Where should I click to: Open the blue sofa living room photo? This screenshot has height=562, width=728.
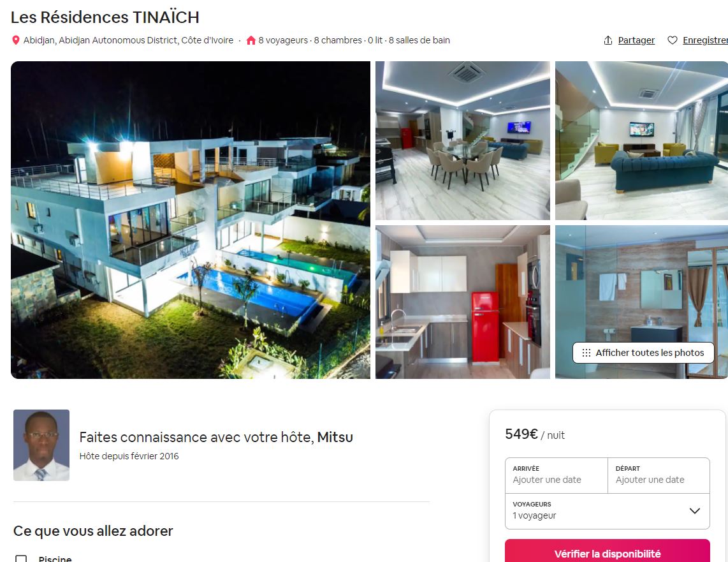click(x=642, y=140)
